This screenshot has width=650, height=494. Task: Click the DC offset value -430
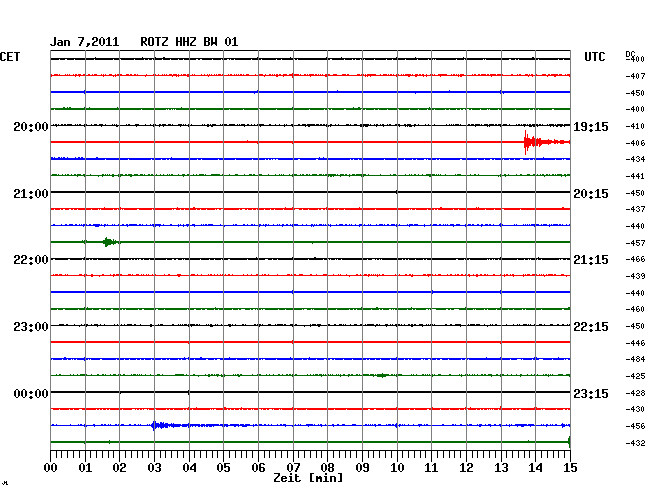coord(635,409)
